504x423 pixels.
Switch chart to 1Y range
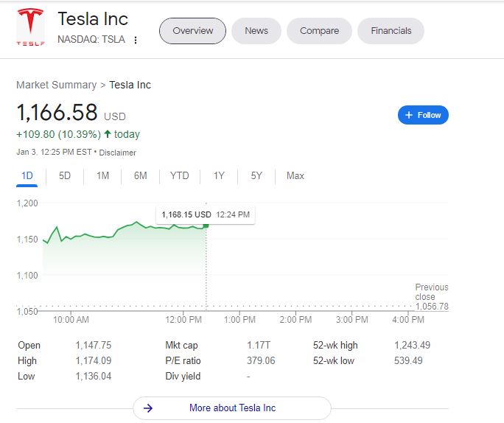click(x=219, y=175)
